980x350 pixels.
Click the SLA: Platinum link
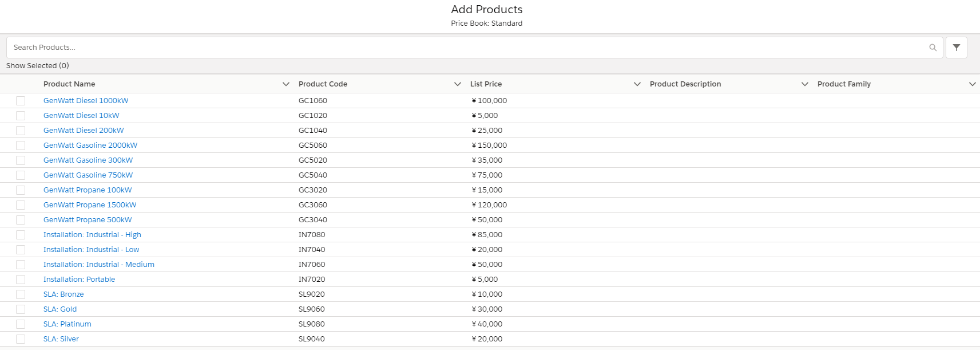(68, 324)
